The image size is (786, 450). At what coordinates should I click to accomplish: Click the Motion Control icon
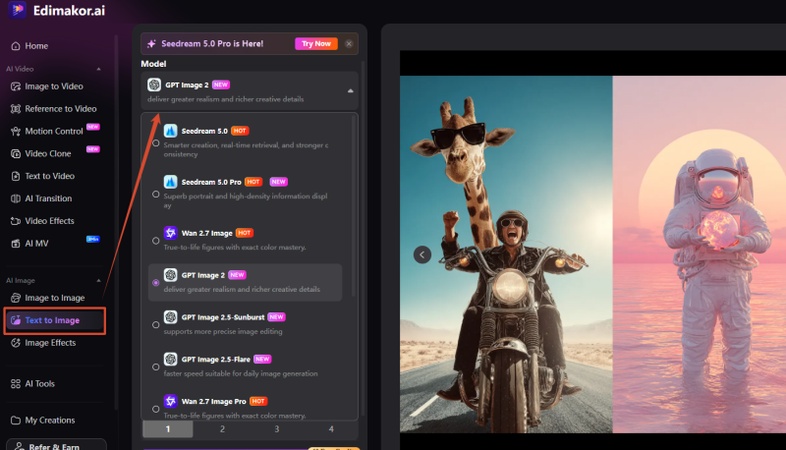[16, 131]
